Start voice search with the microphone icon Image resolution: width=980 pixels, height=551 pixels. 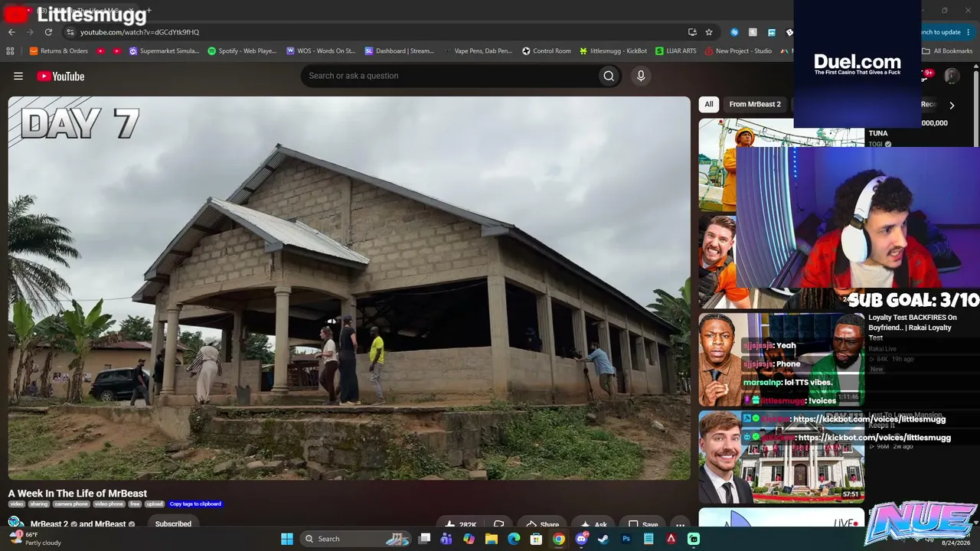point(641,76)
